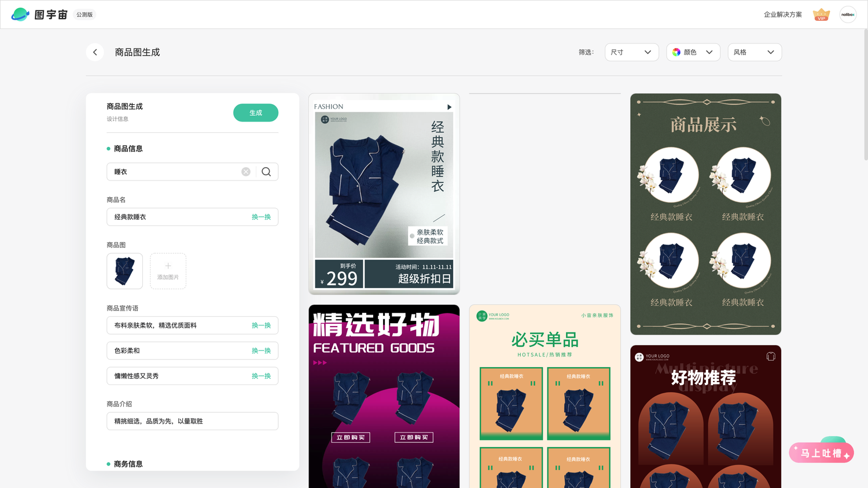The image size is (868, 488).
Task: Open the 尺寸 size dropdown
Action: [x=631, y=52]
